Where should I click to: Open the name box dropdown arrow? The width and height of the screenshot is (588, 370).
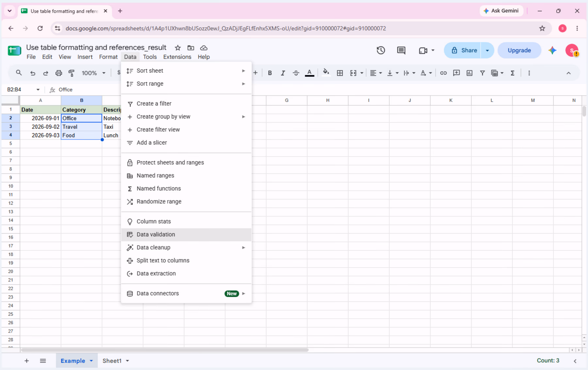pyautogui.click(x=38, y=90)
